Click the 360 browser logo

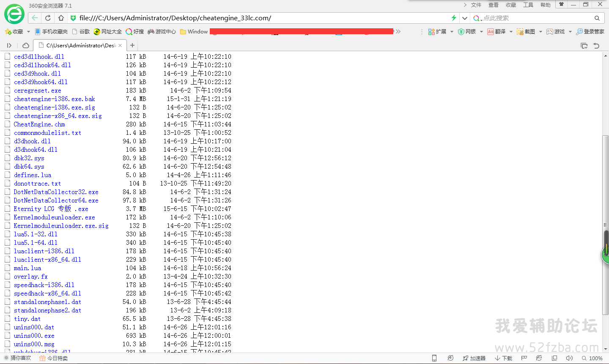click(x=14, y=14)
